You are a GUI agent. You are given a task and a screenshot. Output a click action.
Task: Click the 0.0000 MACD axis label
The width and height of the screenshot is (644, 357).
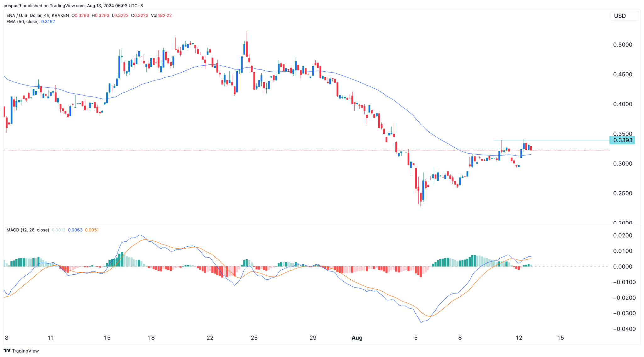[x=623, y=266]
